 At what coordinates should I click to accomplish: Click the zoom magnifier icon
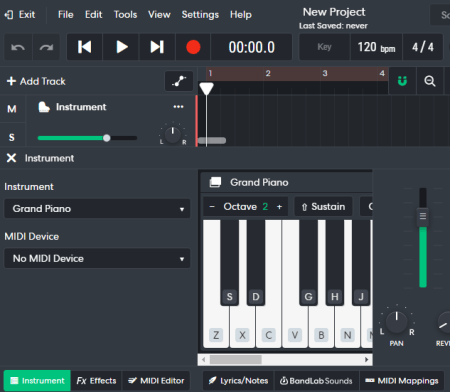(x=430, y=81)
